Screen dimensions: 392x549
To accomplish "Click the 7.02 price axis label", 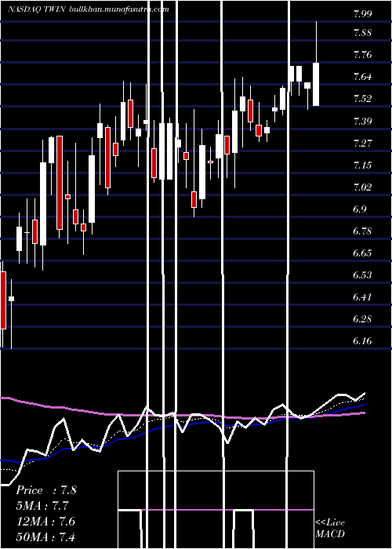I will 362,187.
